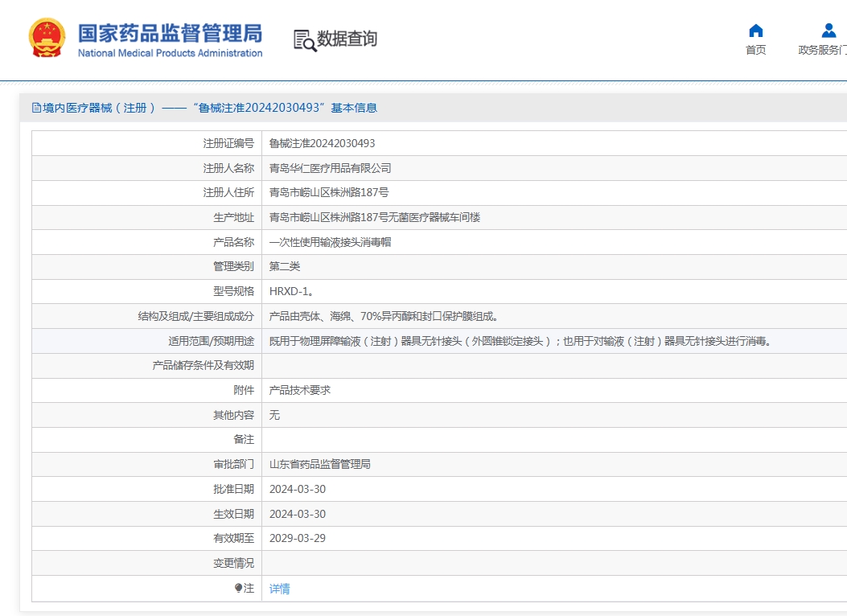Click the 备注 label
The width and height of the screenshot is (847, 616).
click(x=244, y=439)
